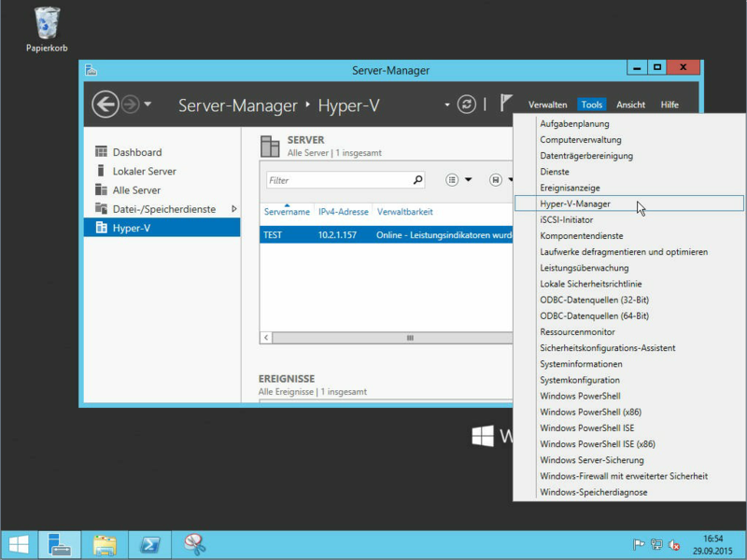Open File Explorer from the taskbar
Screen dimensions: 747x560
click(105, 545)
